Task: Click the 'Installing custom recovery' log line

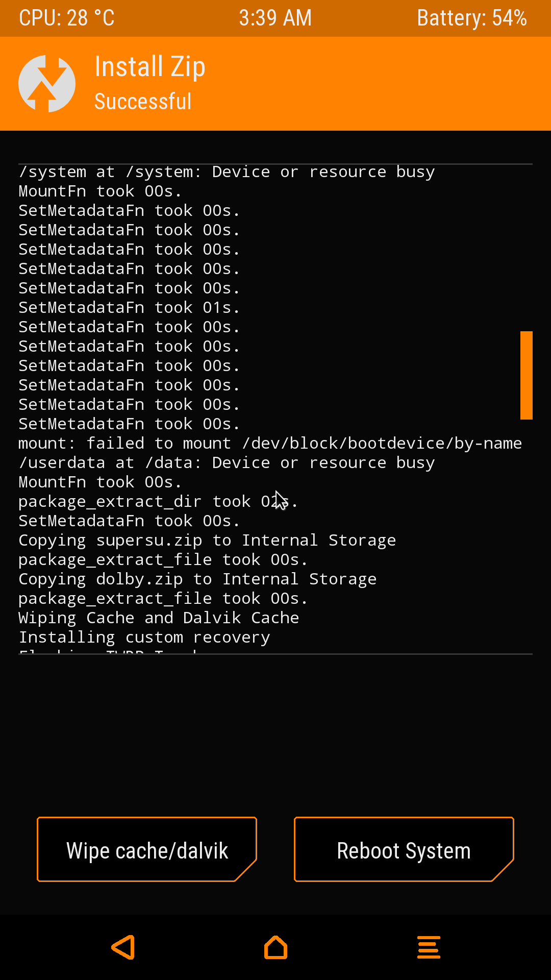Action: tap(144, 638)
